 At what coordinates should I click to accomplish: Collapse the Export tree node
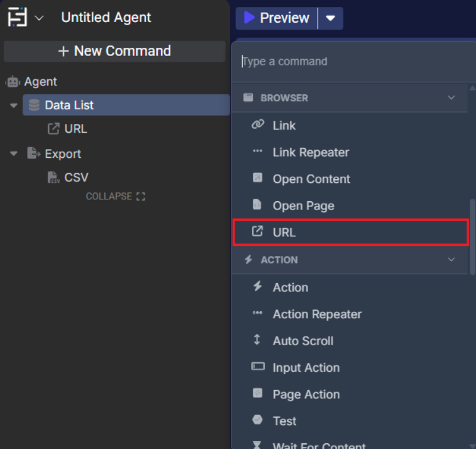coord(14,154)
